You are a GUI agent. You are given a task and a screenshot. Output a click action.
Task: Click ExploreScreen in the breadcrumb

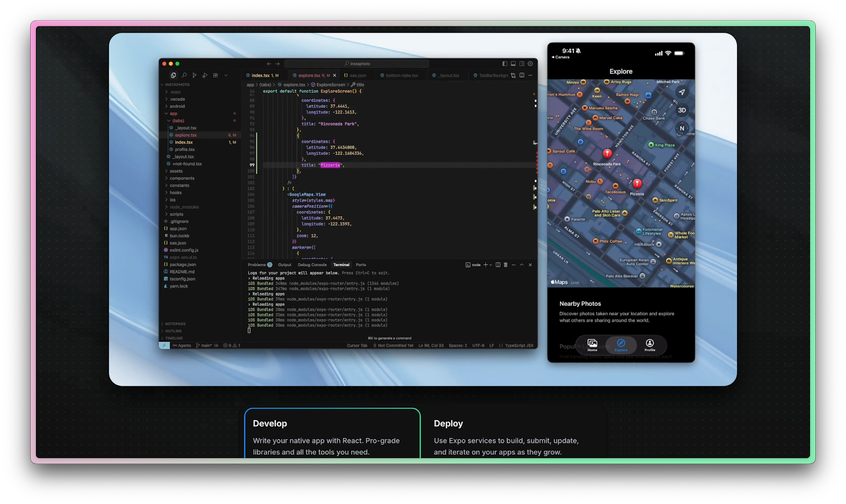click(x=328, y=85)
